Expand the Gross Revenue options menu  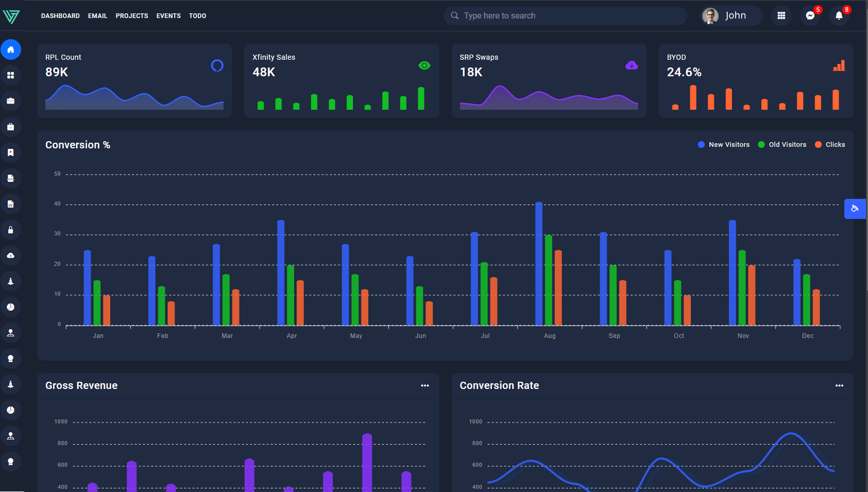pyautogui.click(x=424, y=385)
